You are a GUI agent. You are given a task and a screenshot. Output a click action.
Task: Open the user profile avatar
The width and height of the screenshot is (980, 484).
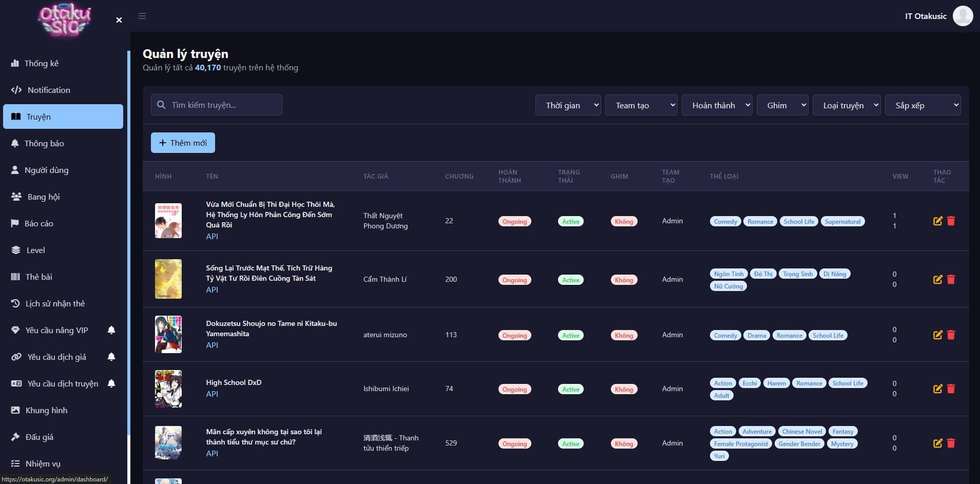(x=963, y=16)
